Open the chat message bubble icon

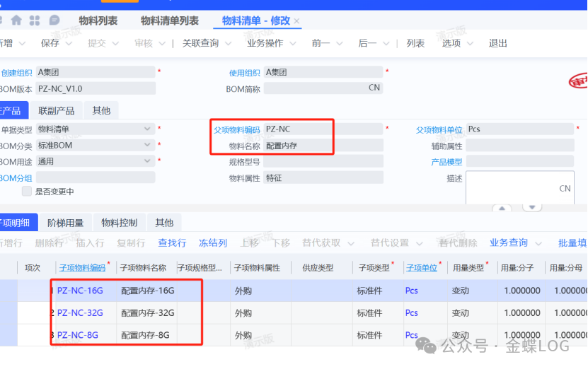coord(54,20)
